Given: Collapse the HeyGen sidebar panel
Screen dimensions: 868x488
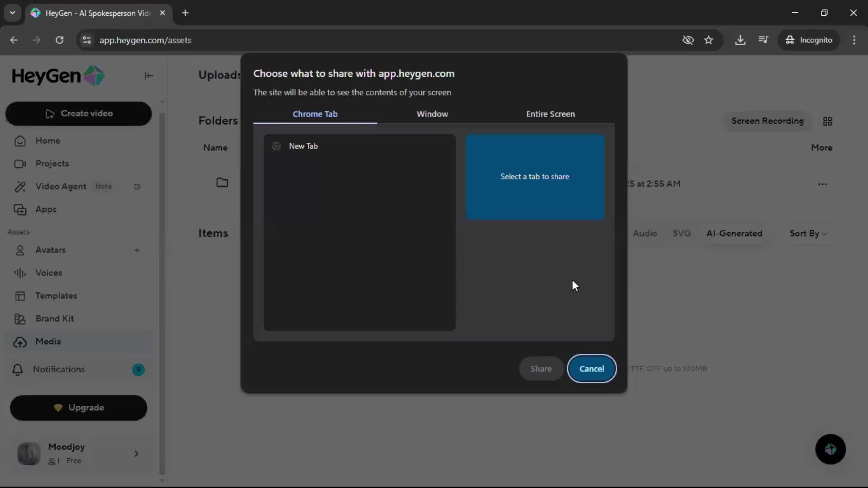Looking at the screenshot, I should pos(149,75).
